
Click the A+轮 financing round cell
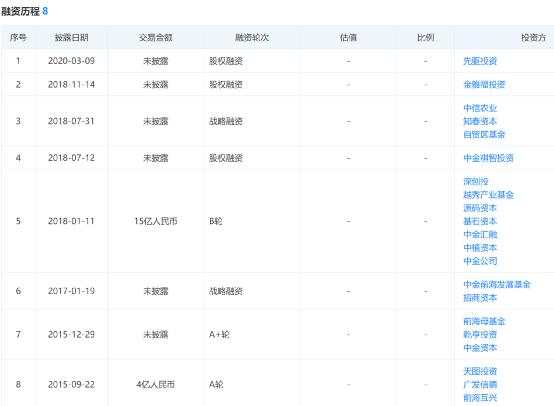click(x=219, y=335)
